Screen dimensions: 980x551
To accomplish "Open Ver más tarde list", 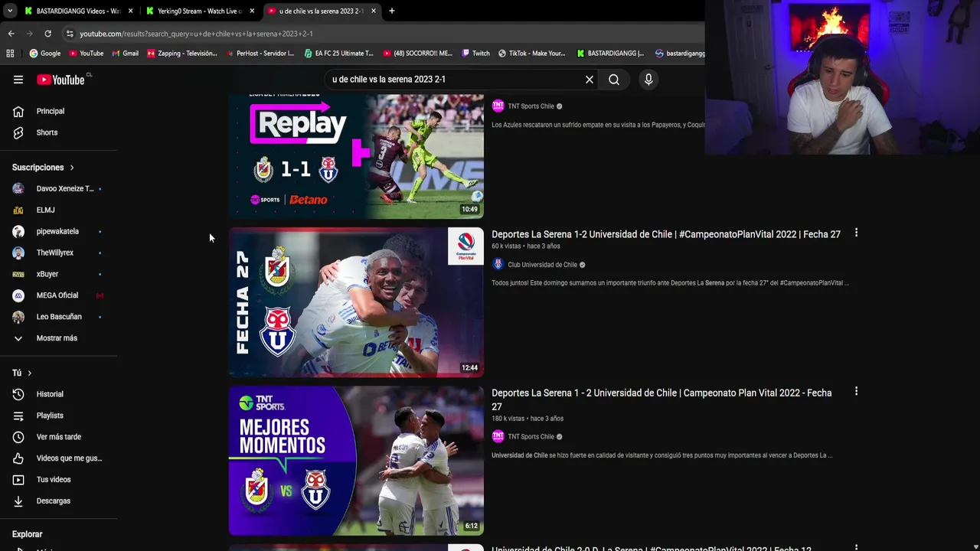I will click(x=59, y=437).
